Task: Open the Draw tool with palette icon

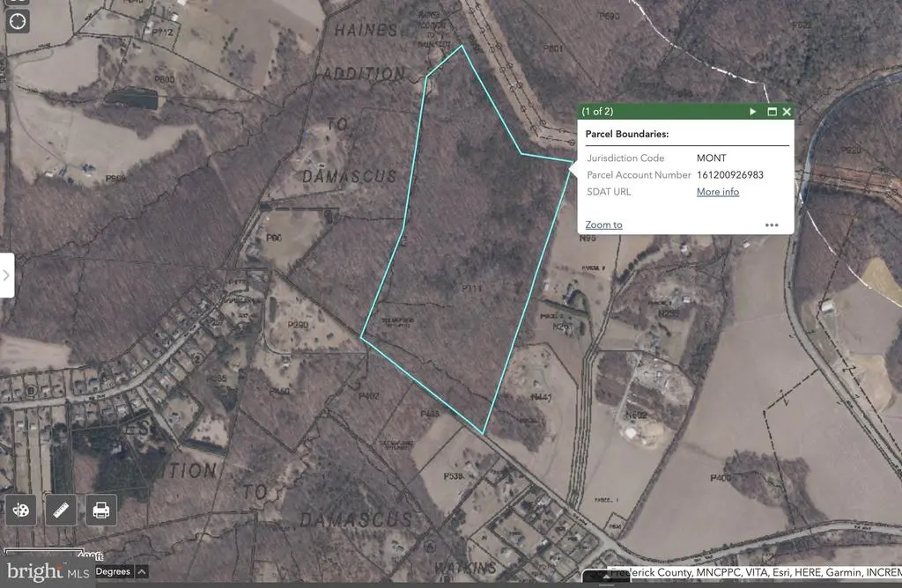Action: [22, 510]
